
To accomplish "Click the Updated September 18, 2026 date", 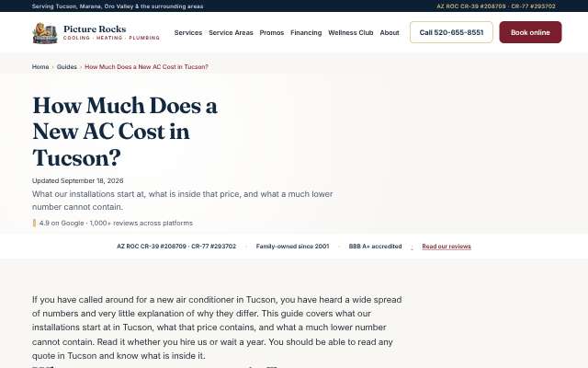I will (x=77, y=180).
